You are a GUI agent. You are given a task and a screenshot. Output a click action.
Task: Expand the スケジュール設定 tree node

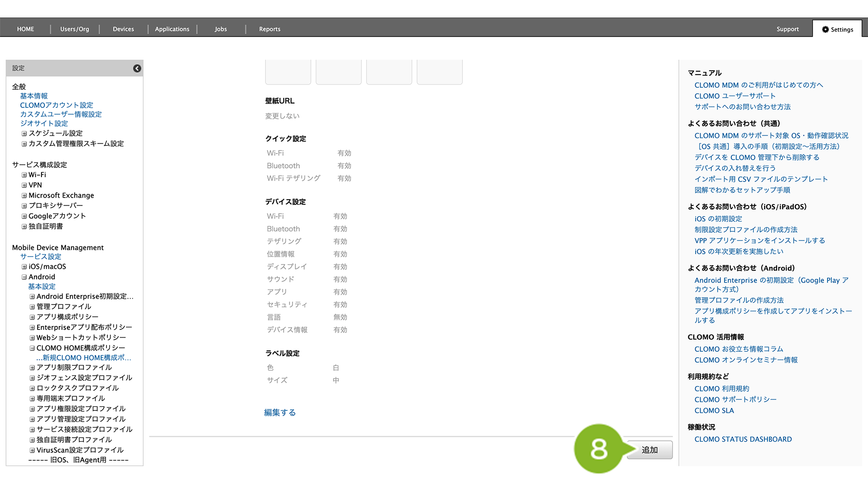[24, 133]
